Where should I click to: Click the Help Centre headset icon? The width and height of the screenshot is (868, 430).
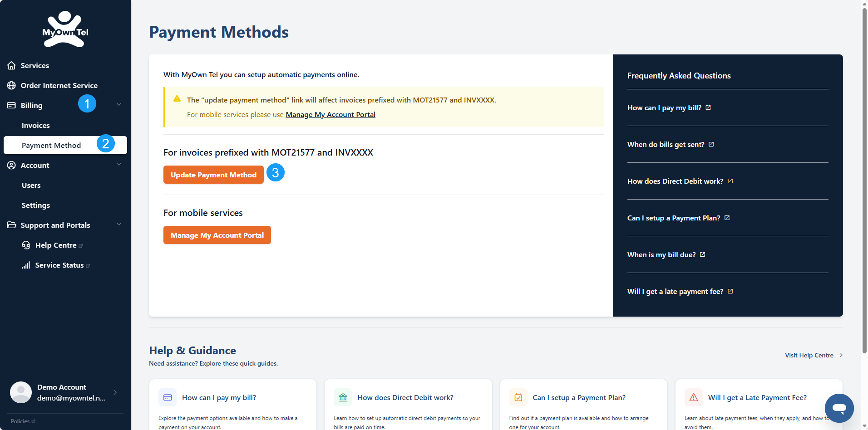(x=26, y=245)
